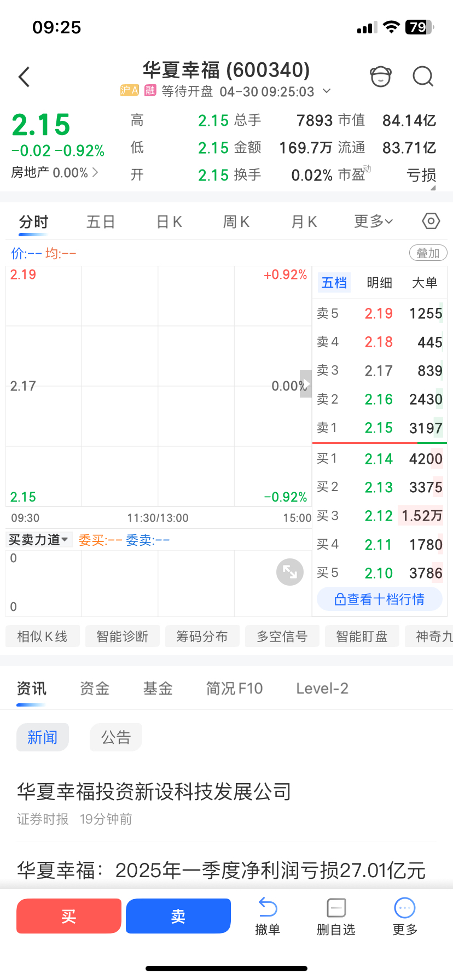Screen dimensions: 453x980
Task: Select 卖4 row at 2.18
Action: (x=380, y=342)
